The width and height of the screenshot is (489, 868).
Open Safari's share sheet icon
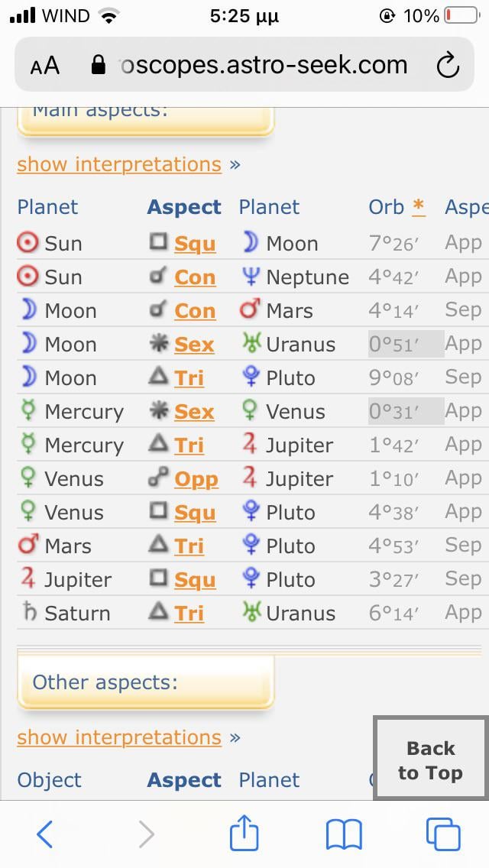[x=244, y=834]
